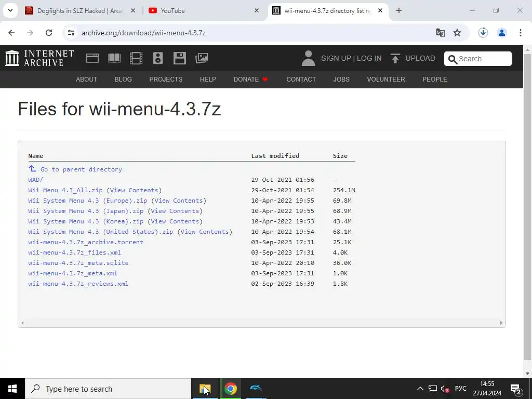This screenshot has height=399, width=532.
Task: Open the Chrome downloads icon
Action: click(x=483, y=33)
